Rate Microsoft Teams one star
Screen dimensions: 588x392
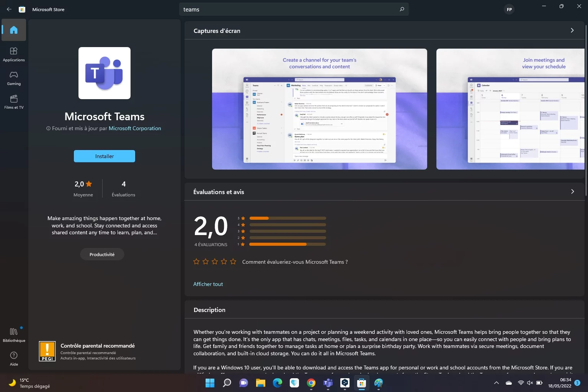pyautogui.click(x=196, y=262)
